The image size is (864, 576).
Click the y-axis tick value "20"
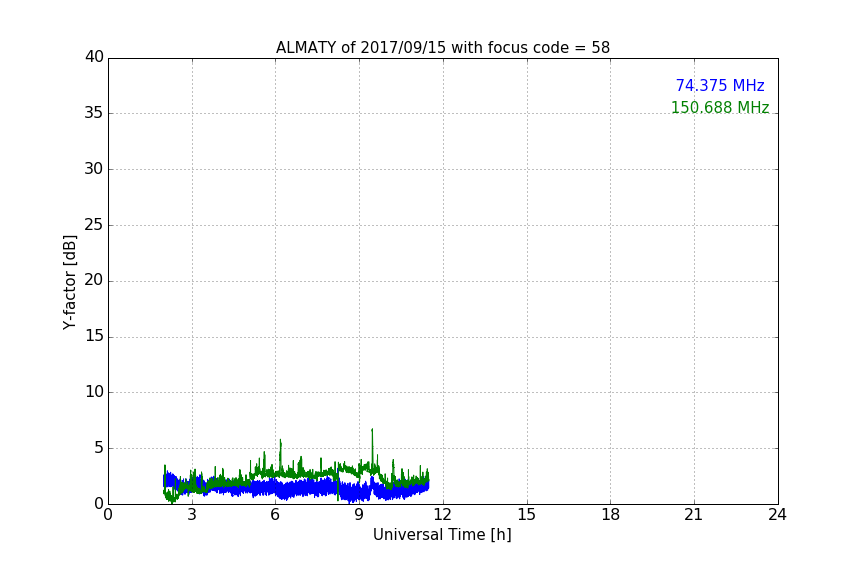coord(94,281)
